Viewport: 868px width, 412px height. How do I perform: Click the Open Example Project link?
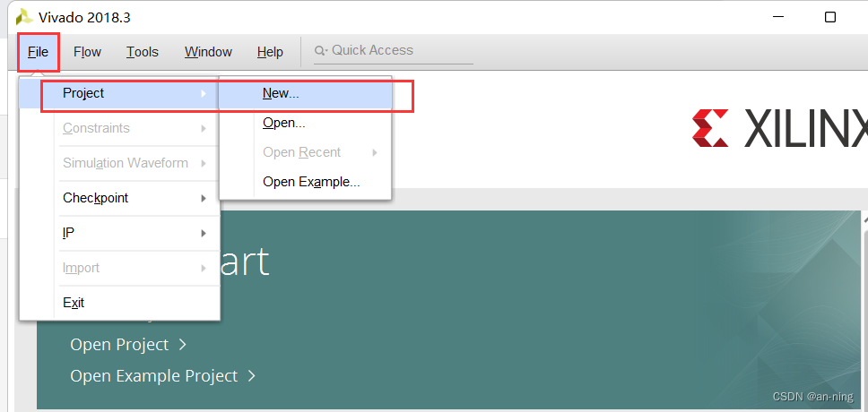point(163,376)
